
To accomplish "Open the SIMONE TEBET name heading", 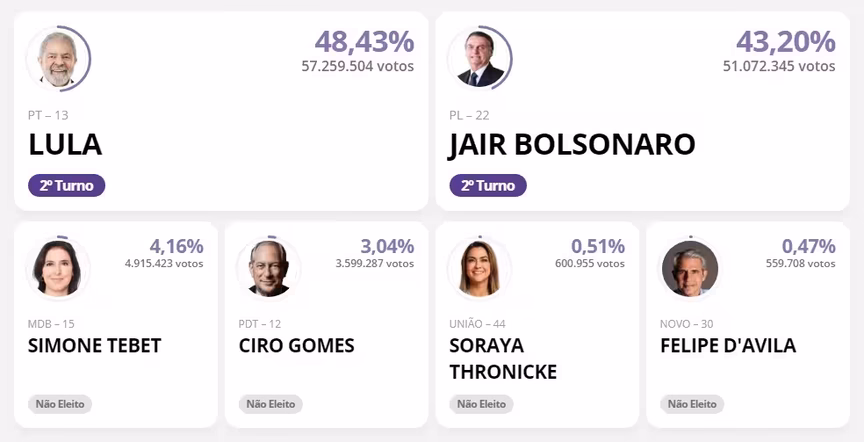I will point(95,346).
